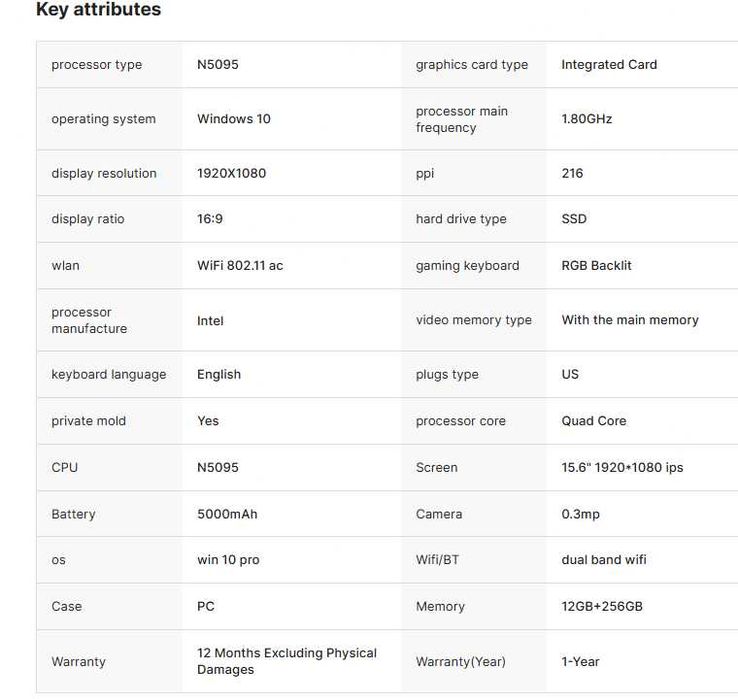The image size is (738, 699).
Task: Click the Intel manufacturer value
Action: pos(210,321)
